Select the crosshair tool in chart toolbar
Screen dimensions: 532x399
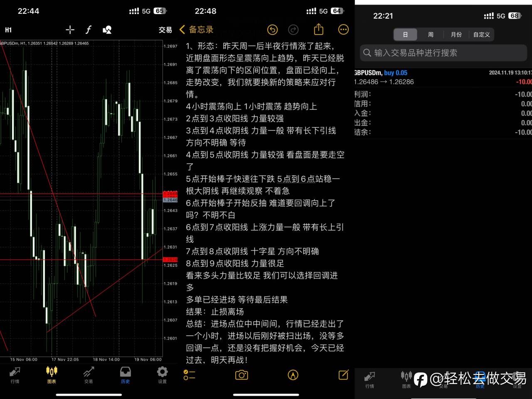[x=70, y=30]
